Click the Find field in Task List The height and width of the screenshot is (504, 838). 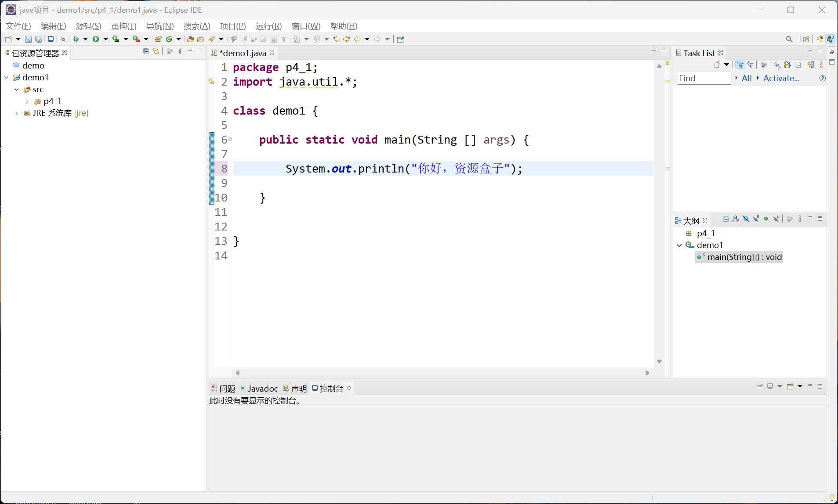tap(704, 78)
